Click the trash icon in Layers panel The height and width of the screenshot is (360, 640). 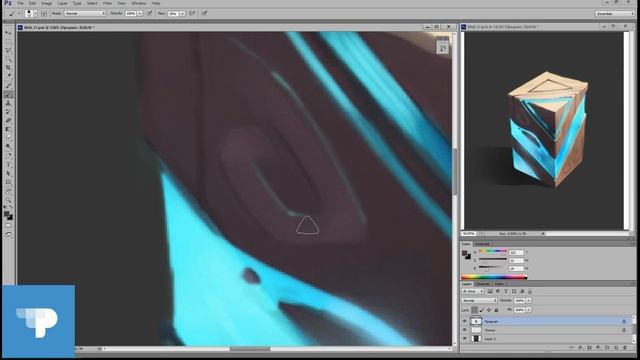click(x=625, y=348)
